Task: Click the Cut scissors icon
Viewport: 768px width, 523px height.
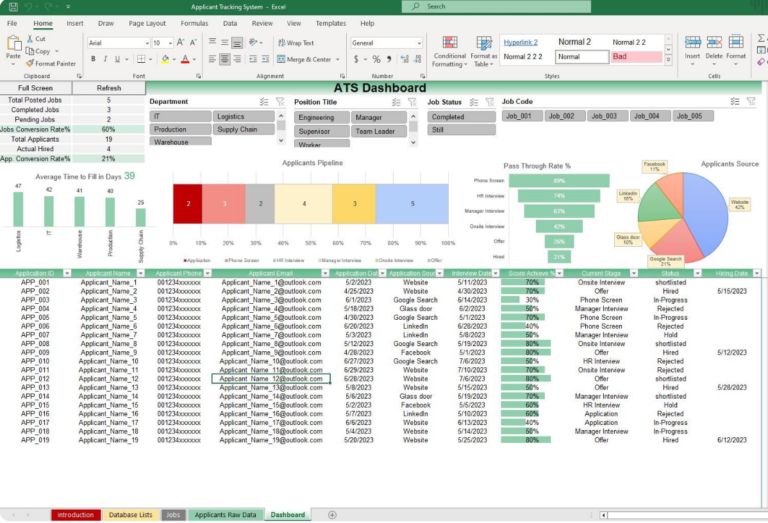Action: pos(30,39)
